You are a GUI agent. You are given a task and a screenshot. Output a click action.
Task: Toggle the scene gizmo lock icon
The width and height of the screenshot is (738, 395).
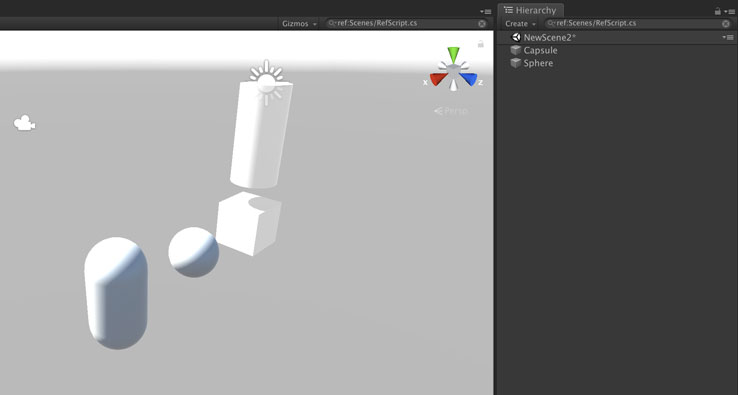tap(481, 44)
